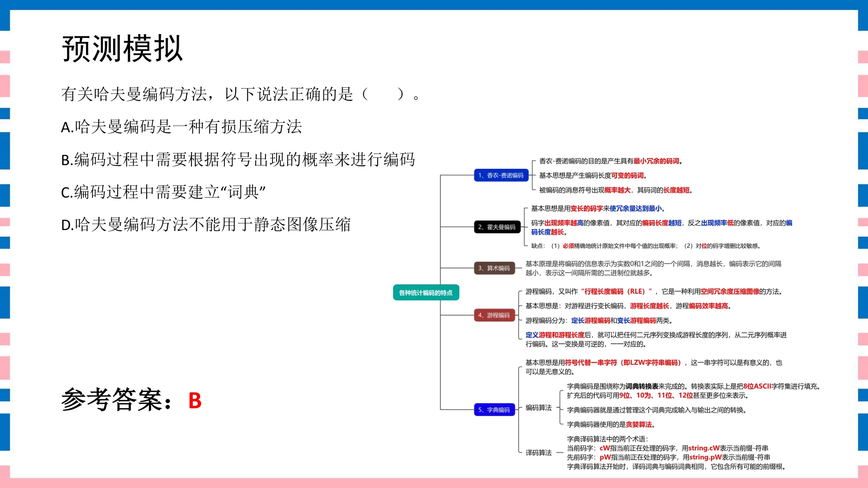Click the line about 管理这个词典完成输入与输出
868x488 pixels.
(657, 410)
